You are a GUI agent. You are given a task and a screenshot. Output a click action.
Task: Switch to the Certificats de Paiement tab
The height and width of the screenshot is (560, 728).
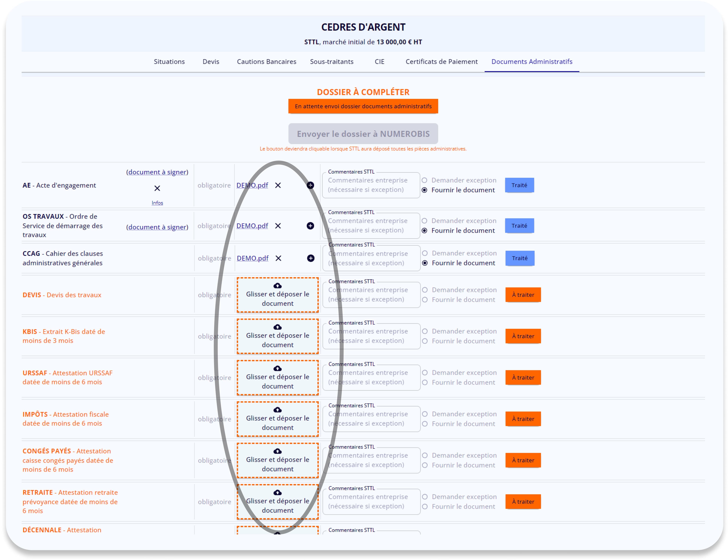(x=442, y=62)
